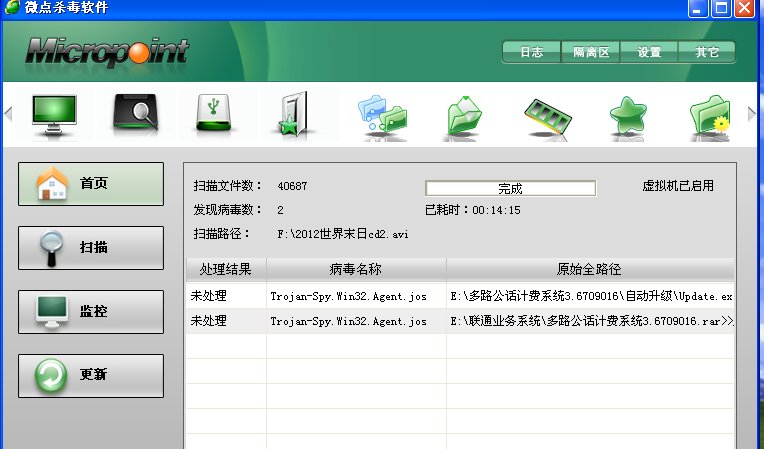The height and width of the screenshot is (449, 764).
Task: Select row with path 联通业务系统
Action: click(460, 321)
